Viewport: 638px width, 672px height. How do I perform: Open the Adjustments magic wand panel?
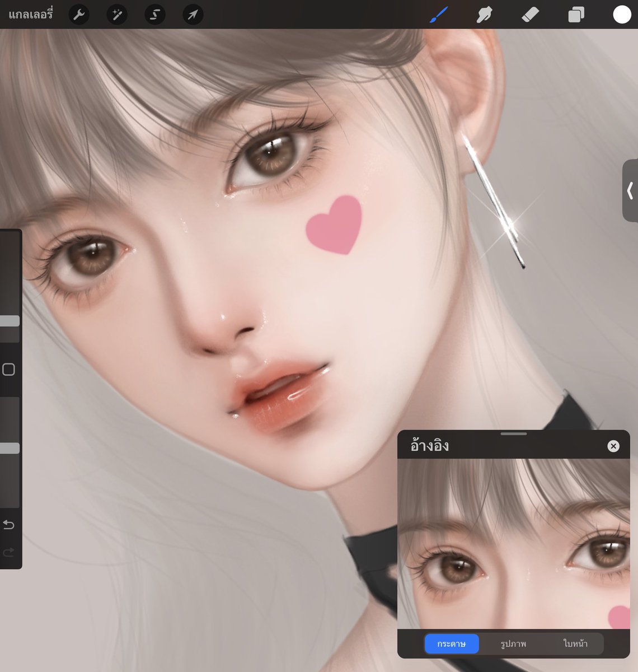pyautogui.click(x=116, y=15)
